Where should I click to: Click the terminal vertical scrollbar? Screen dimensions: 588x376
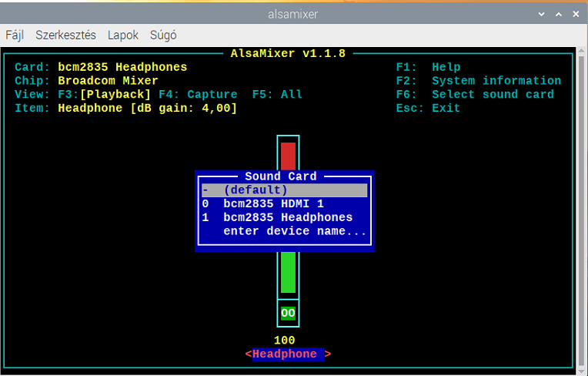[581, 210]
